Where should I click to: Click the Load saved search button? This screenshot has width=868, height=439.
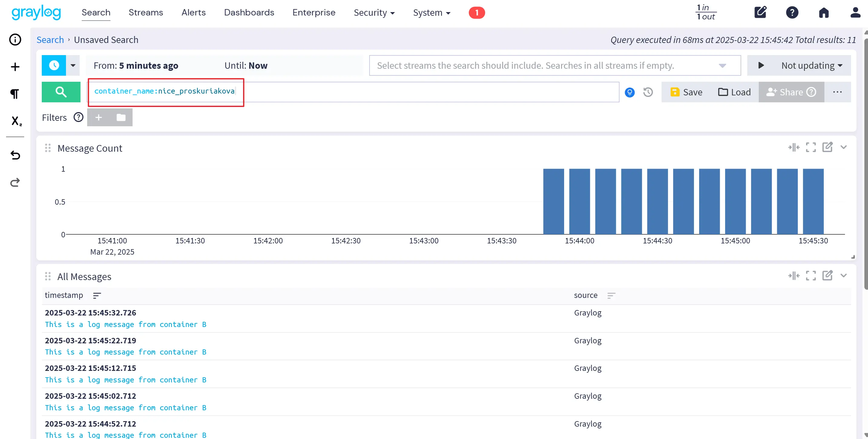734,92
